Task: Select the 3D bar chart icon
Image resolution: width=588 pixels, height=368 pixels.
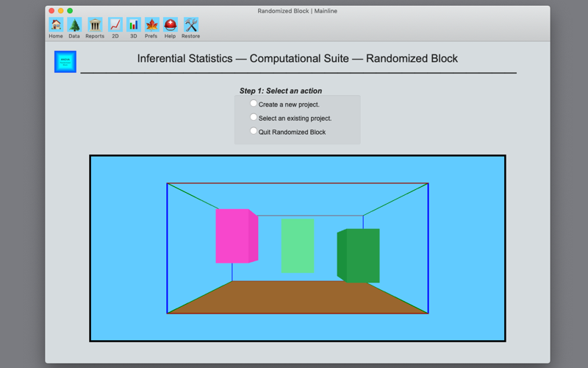Action: 134,25
